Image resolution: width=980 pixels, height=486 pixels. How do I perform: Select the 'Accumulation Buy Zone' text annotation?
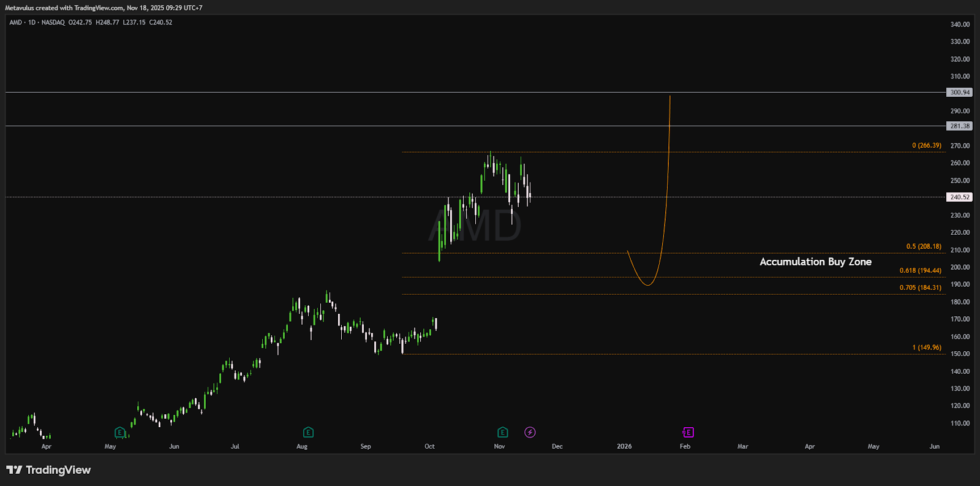click(x=815, y=262)
